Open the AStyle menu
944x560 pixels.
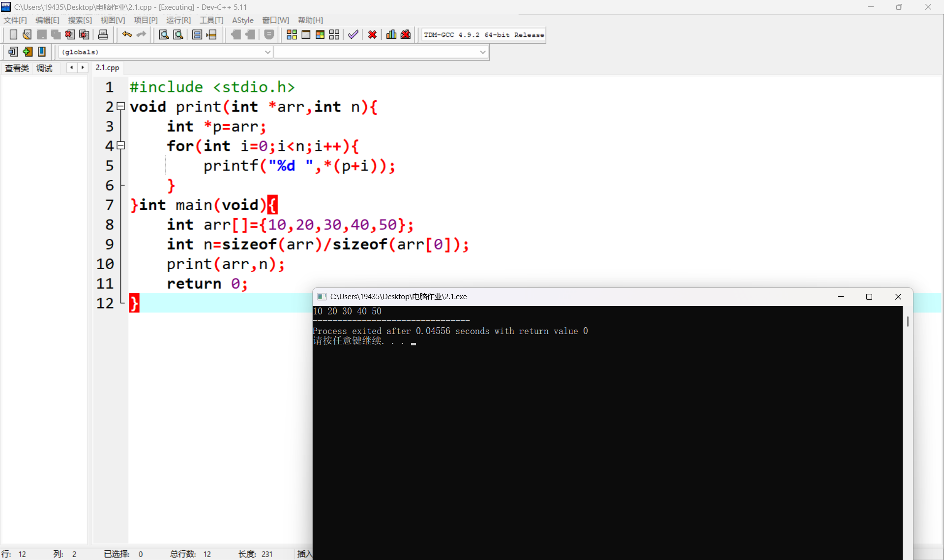[242, 20]
